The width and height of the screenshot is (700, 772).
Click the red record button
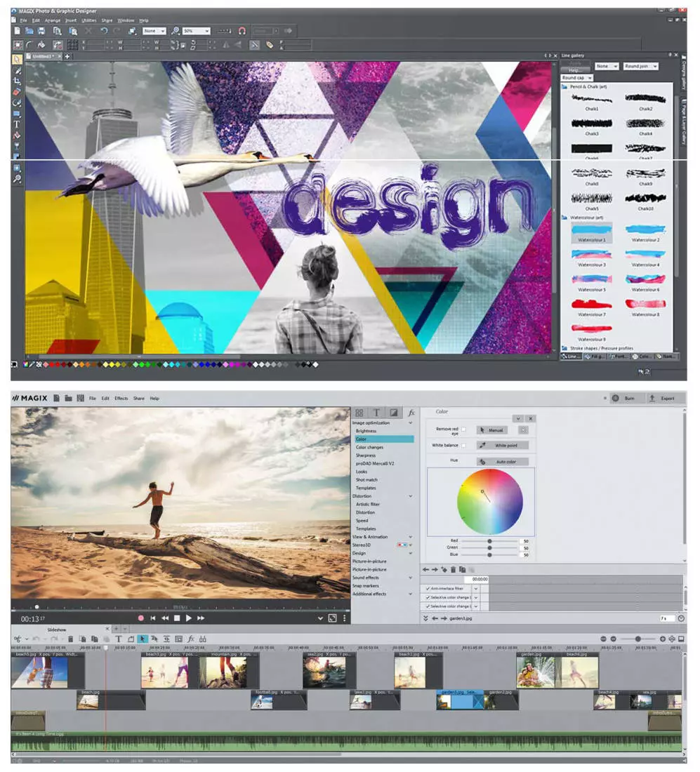140,618
